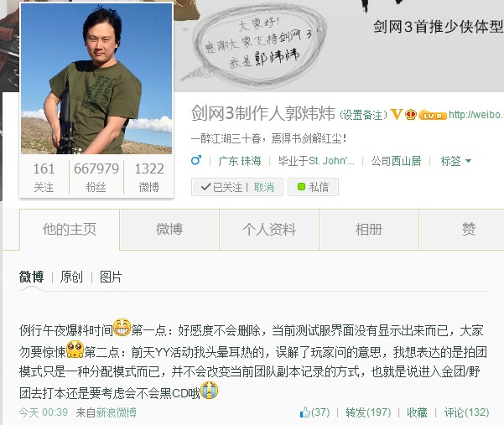Select the 原创 filter
The width and height of the screenshot is (504, 425).
click(x=71, y=277)
